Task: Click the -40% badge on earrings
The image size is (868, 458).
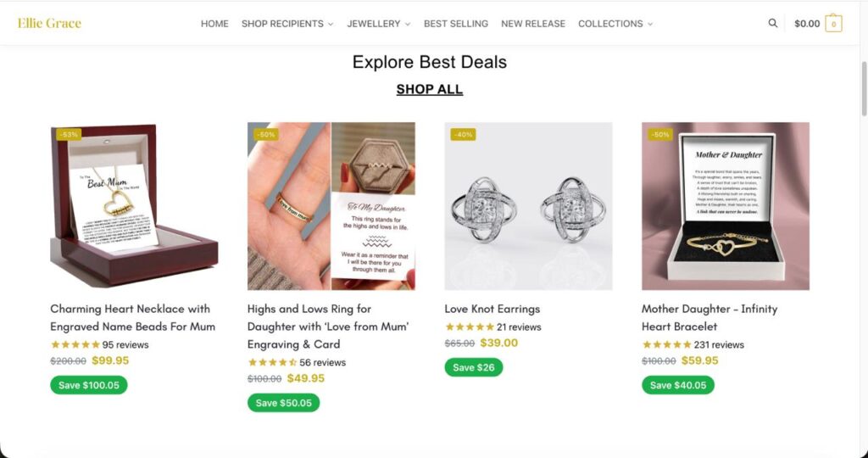Action: point(463,134)
